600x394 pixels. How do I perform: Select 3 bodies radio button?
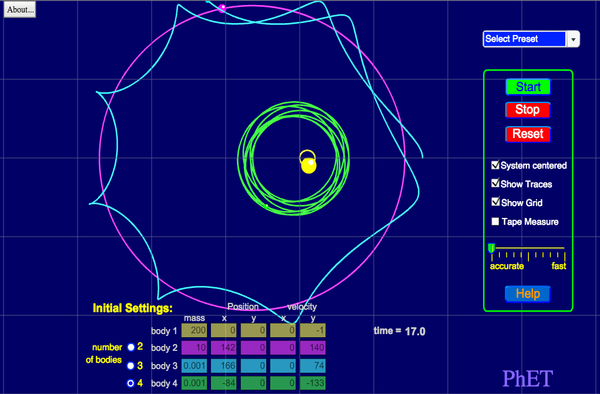click(130, 366)
